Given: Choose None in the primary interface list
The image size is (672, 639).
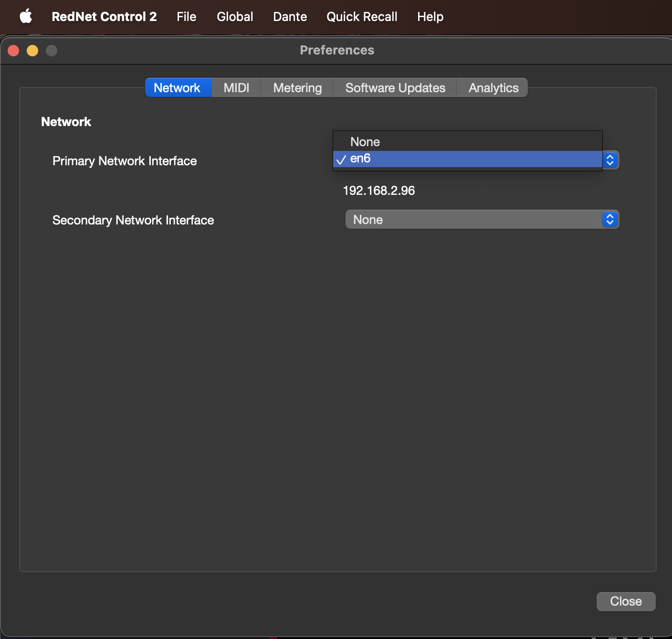Looking at the screenshot, I should [x=468, y=142].
